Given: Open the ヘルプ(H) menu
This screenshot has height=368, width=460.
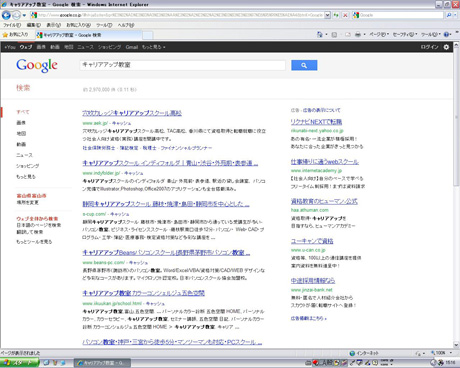Looking at the screenshot, I should tap(126, 25).
